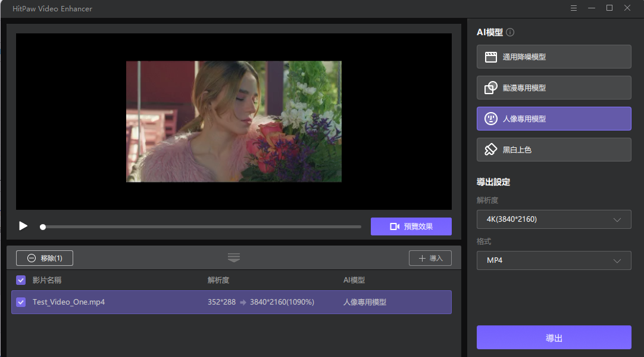Open the hamburger menu in title bar
This screenshot has width=644, height=357.
pos(574,8)
